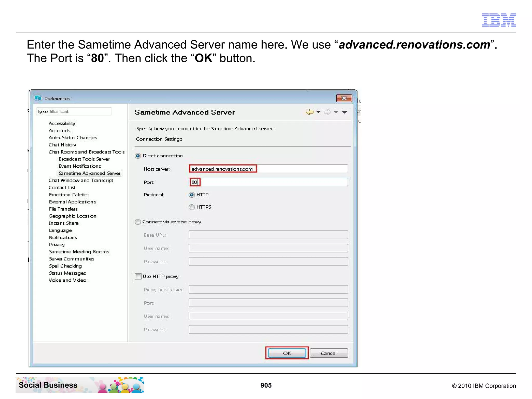Open Event Notifications preferences

tap(80, 166)
